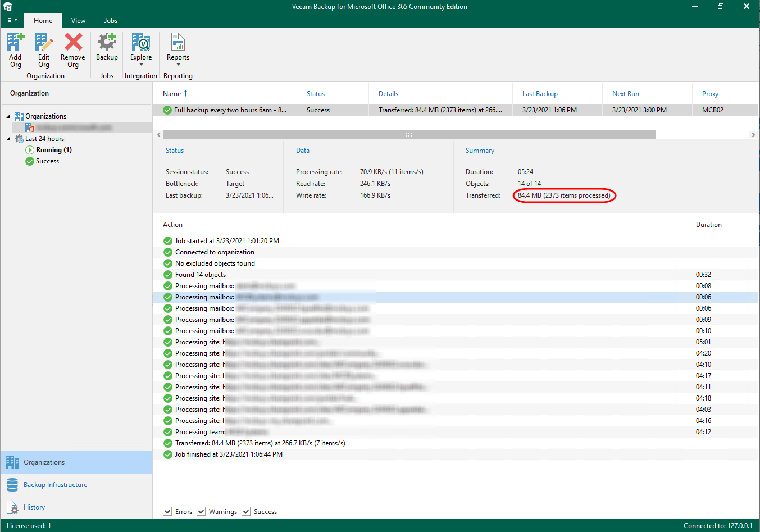Click History document icon in navigation
The width and height of the screenshot is (760, 532).
[12, 507]
